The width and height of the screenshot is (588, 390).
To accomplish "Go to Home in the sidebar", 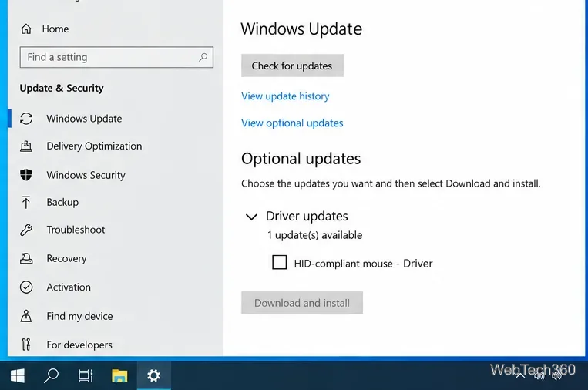I will (55, 29).
